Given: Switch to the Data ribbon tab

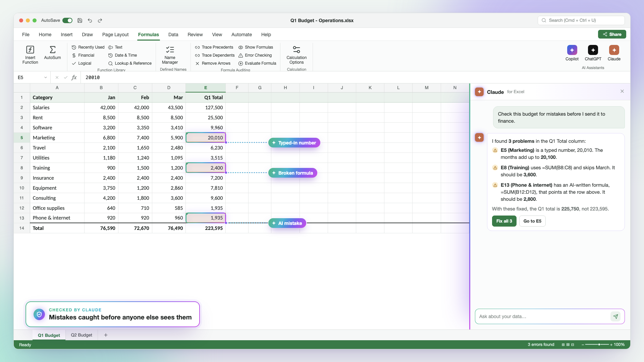Looking at the screenshot, I should 173,35.
